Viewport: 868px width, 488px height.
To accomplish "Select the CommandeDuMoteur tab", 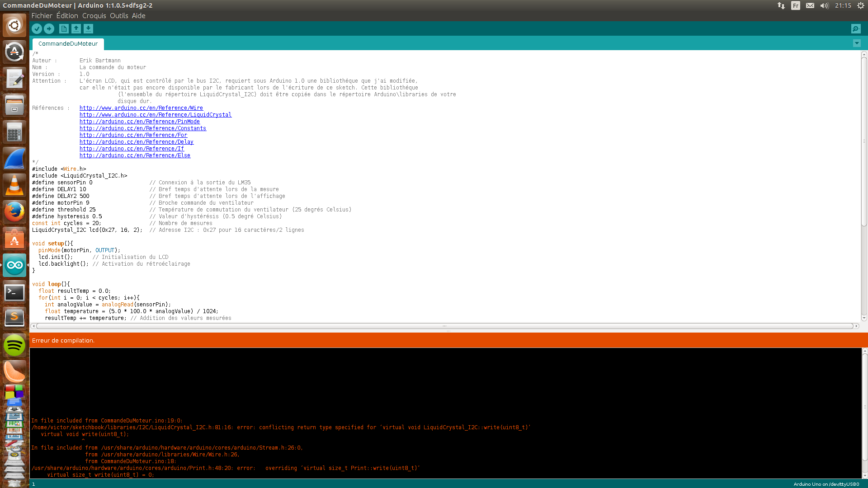I will (x=68, y=44).
